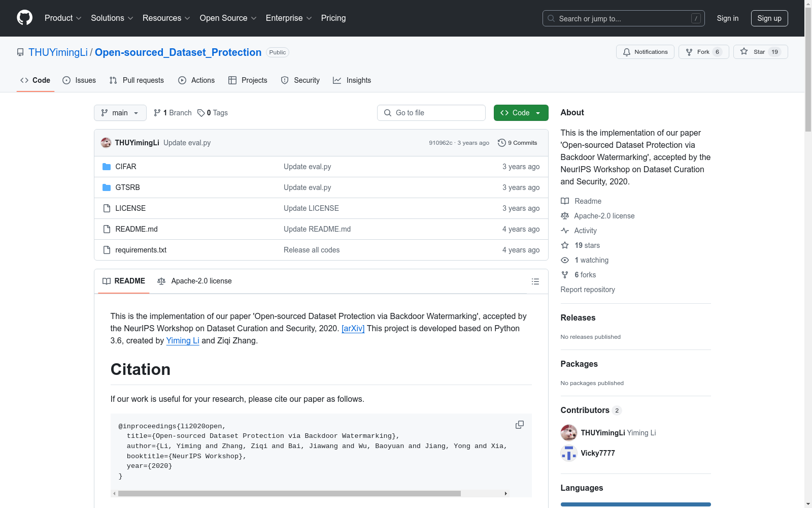Open the requirements.txt file name
This screenshot has height=508, width=812.
pyautogui.click(x=141, y=250)
